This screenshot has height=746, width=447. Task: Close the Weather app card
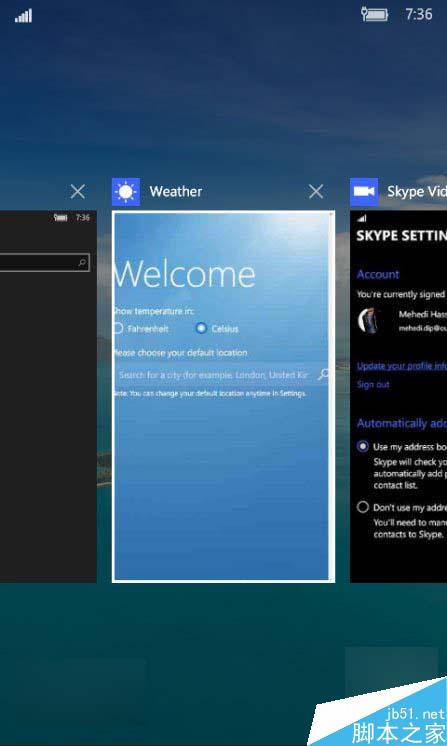click(x=316, y=192)
